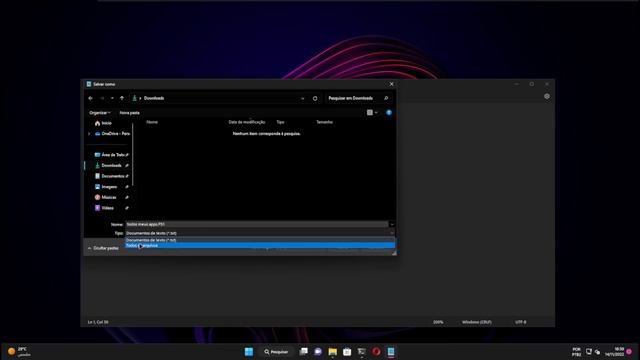Click the POR PTB2 language indicator
This screenshot has height=360, width=640.
pos(576,352)
